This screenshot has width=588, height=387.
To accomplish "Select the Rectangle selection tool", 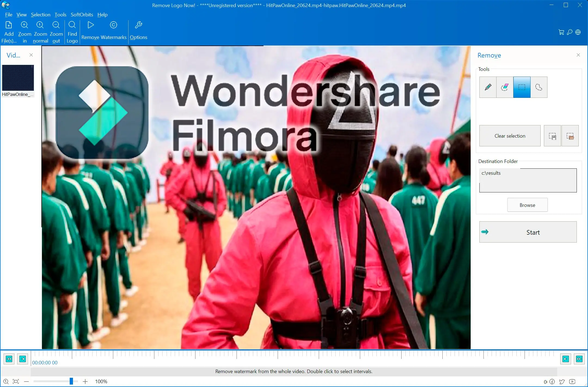I will (x=522, y=87).
